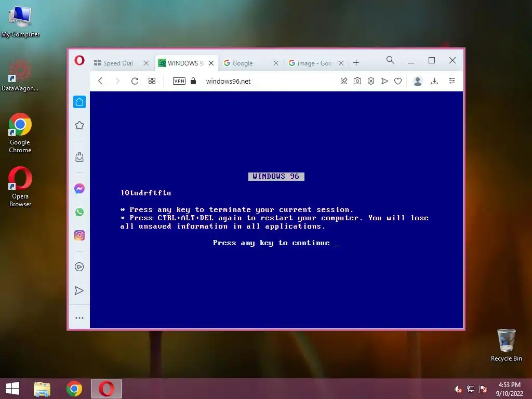Open WhatsApp in the sidebar

[79, 212]
